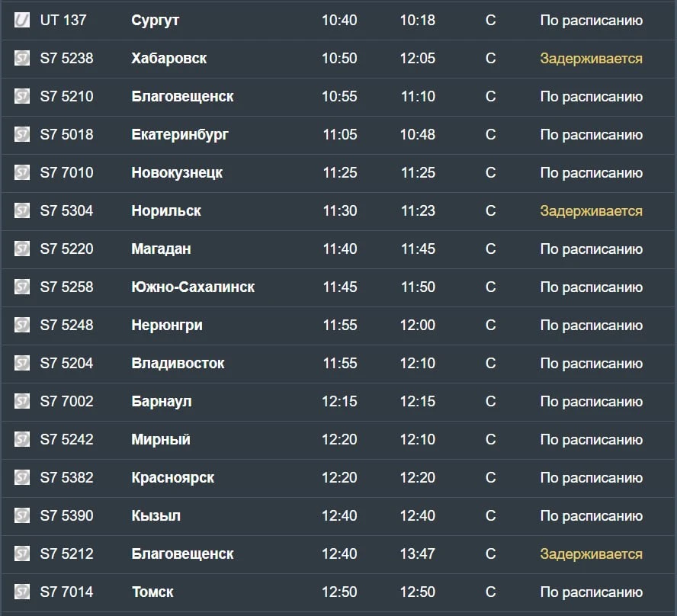Click the Красноярск destination name
677x616 pixels.
pyautogui.click(x=173, y=477)
